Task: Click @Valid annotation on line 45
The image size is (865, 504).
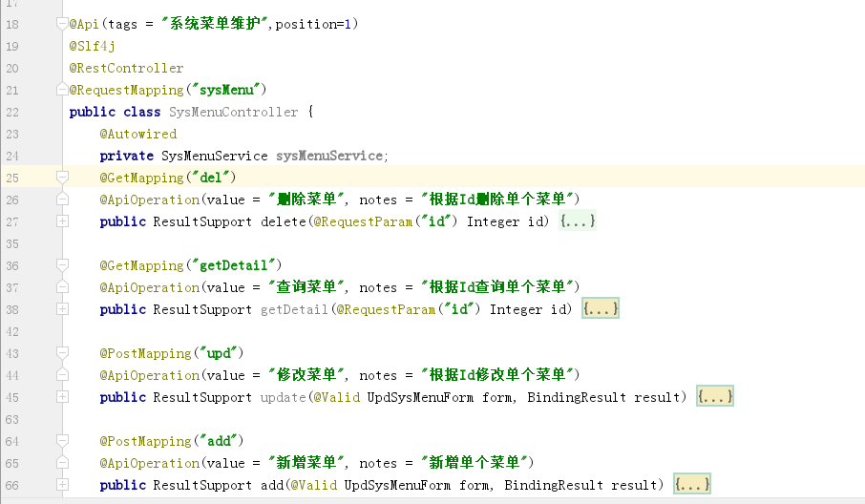Action: [336, 397]
